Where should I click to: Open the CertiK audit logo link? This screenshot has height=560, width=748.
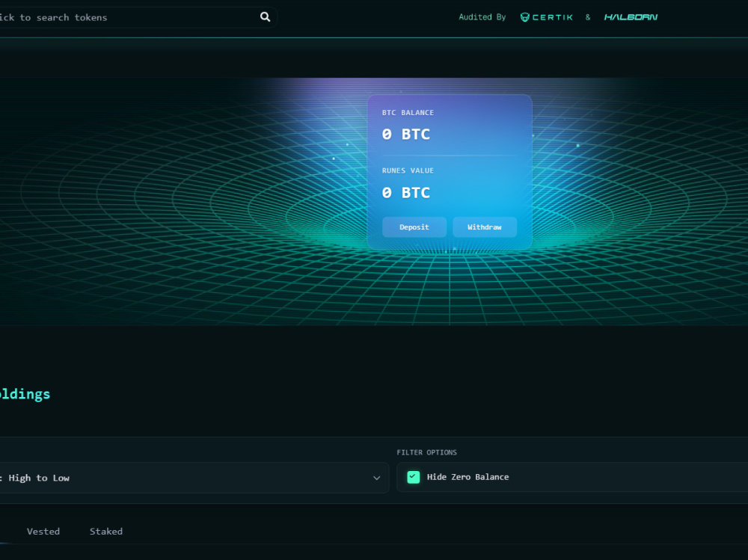pyautogui.click(x=546, y=17)
